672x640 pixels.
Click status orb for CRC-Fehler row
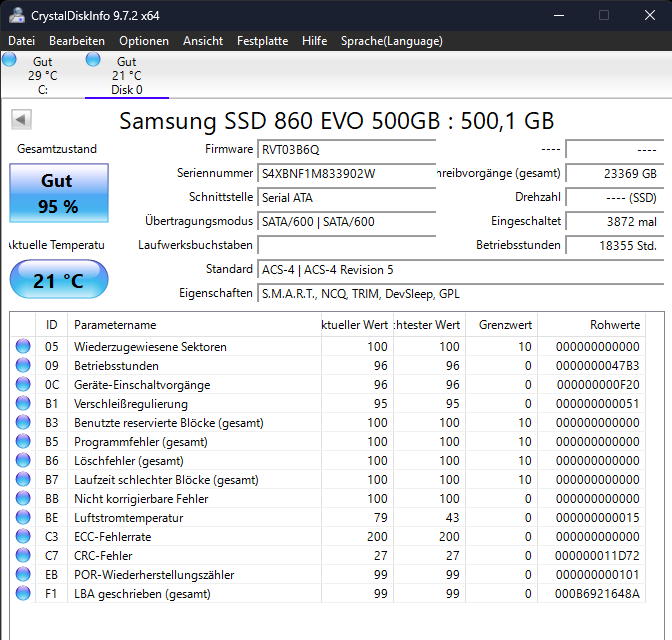23,556
